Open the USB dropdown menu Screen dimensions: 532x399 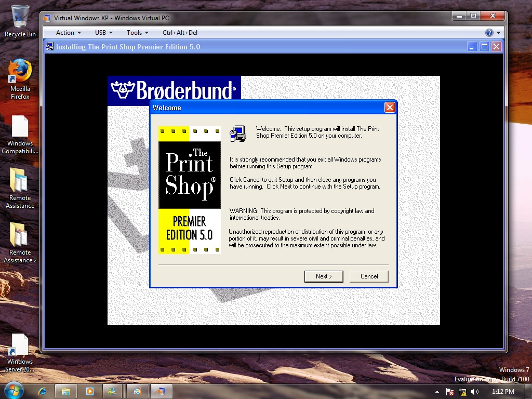pos(103,33)
